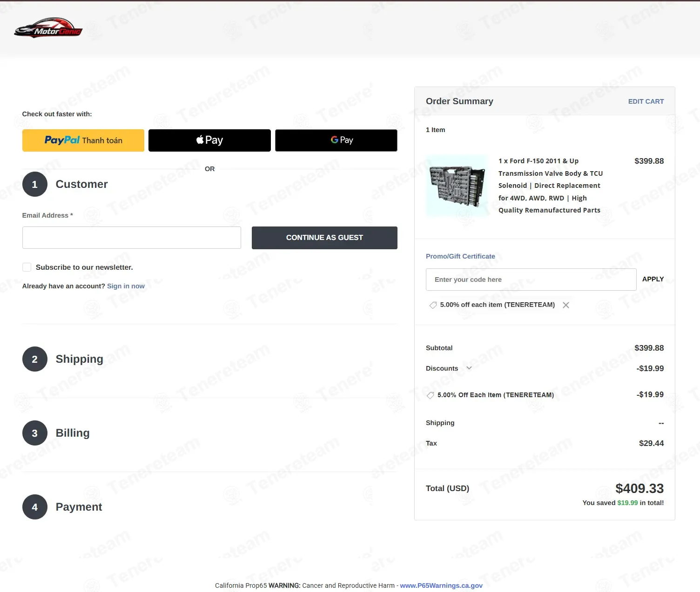This screenshot has height=592, width=700.
Task: Click the -$19.99 amount in the coupon breakdown row
Action: tap(650, 394)
